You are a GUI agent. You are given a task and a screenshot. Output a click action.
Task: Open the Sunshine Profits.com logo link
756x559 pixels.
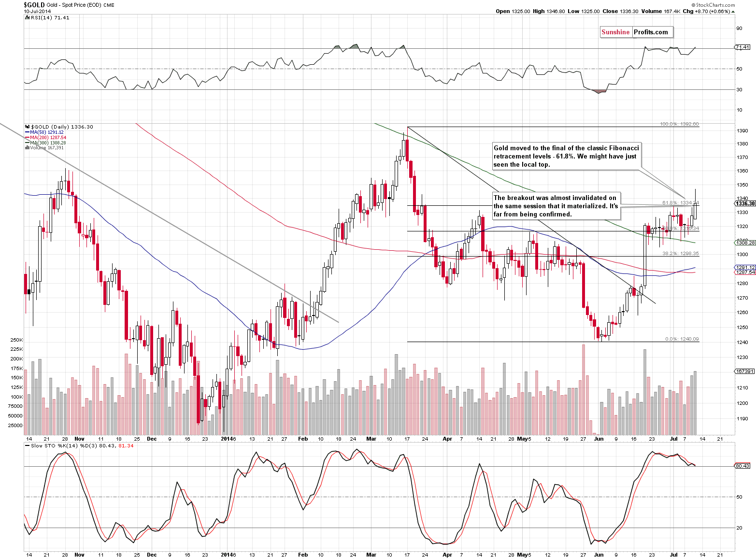click(x=636, y=32)
